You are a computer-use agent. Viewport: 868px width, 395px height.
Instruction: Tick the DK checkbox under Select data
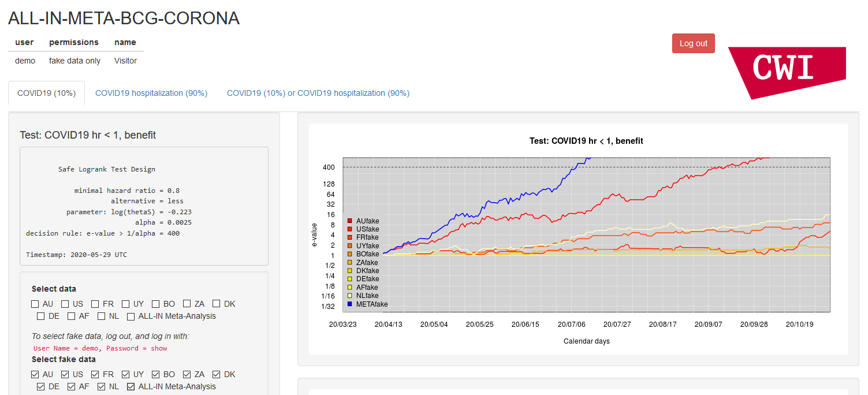[x=216, y=304]
